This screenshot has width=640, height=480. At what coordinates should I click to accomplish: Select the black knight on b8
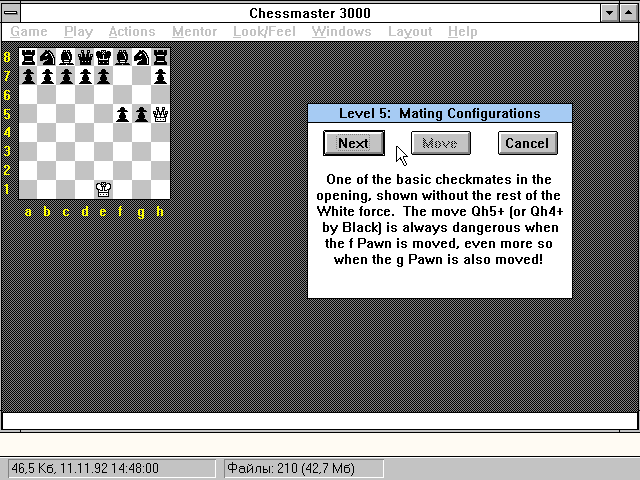[x=47, y=58]
